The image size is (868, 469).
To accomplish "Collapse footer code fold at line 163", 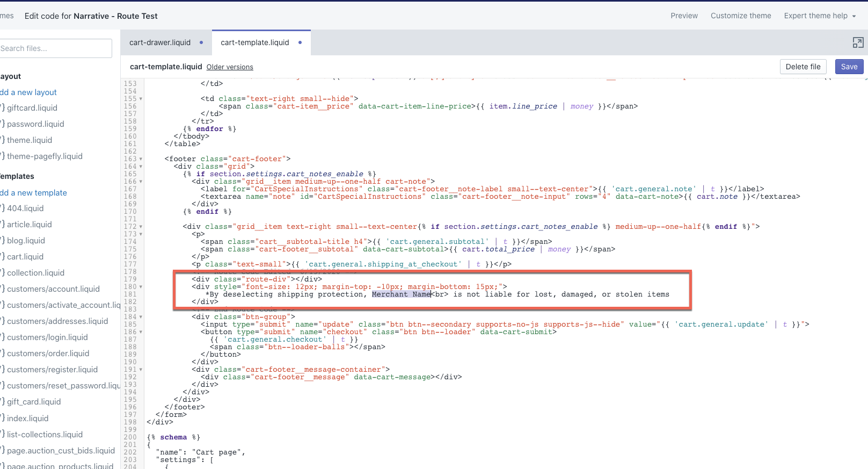I will tap(141, 159).
